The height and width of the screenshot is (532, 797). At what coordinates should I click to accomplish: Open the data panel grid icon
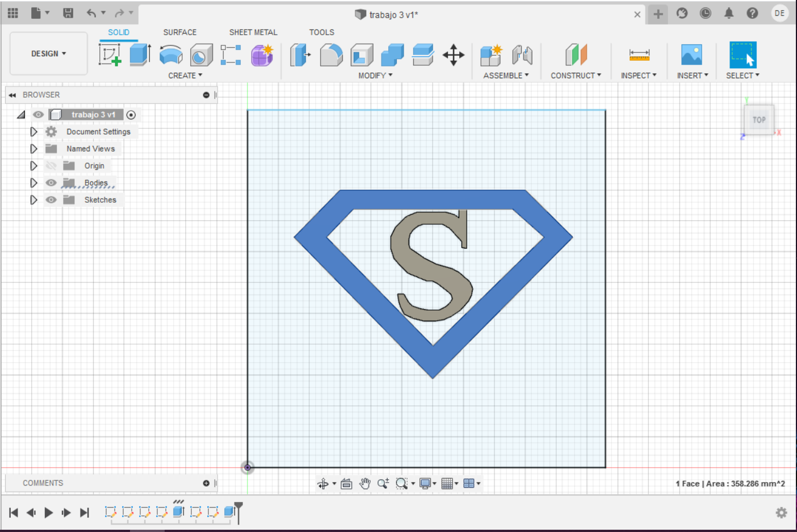click(x=13, y=12)
